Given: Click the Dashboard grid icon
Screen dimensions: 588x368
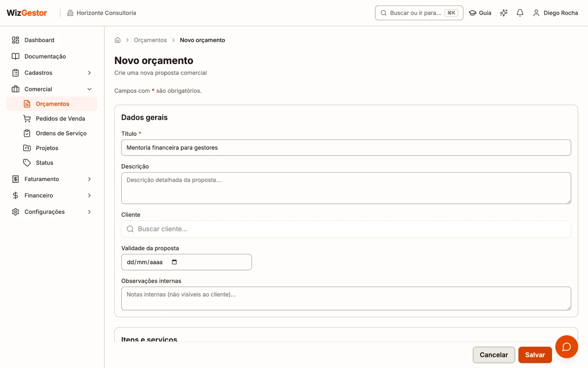Looking at the screenshot, I should [15, 40].
